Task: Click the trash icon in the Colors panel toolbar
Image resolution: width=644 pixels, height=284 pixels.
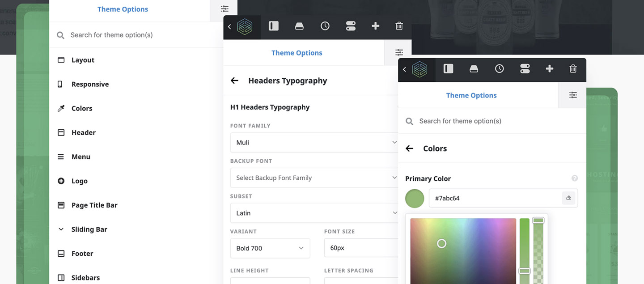Action: pos(573,69)
